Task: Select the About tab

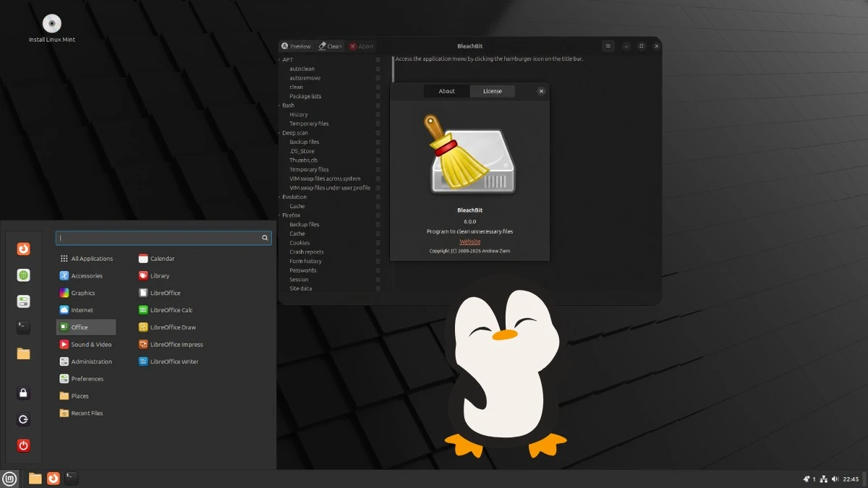Action: 446,91
